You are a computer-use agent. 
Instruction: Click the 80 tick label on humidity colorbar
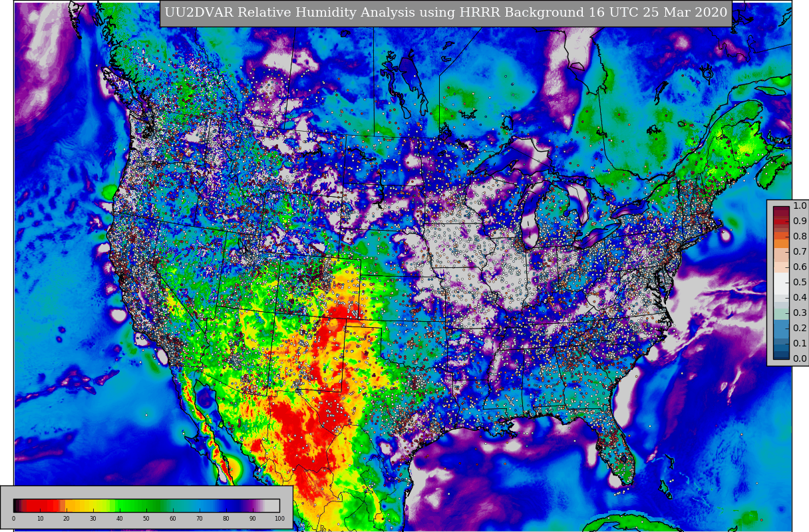(226, 519)
